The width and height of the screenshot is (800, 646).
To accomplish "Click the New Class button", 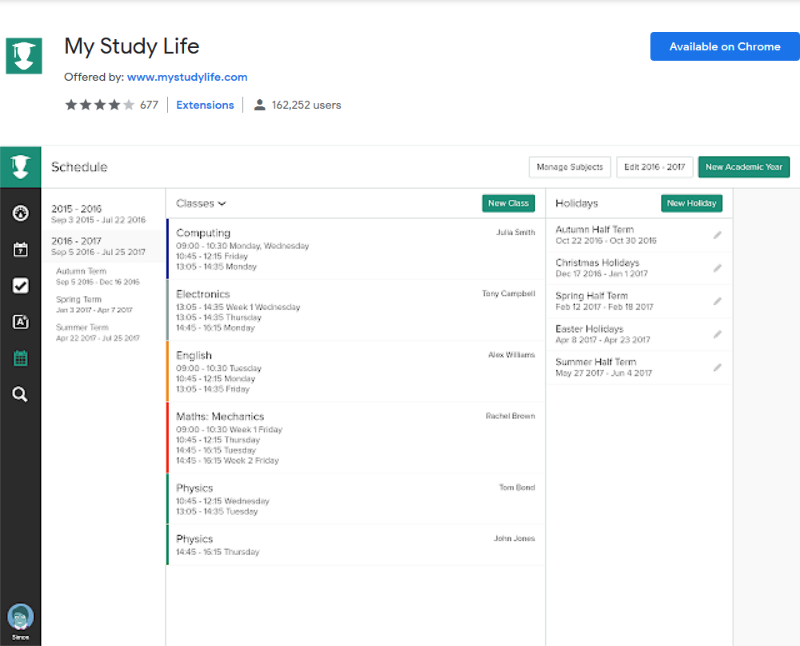I will tap(508, 203).
